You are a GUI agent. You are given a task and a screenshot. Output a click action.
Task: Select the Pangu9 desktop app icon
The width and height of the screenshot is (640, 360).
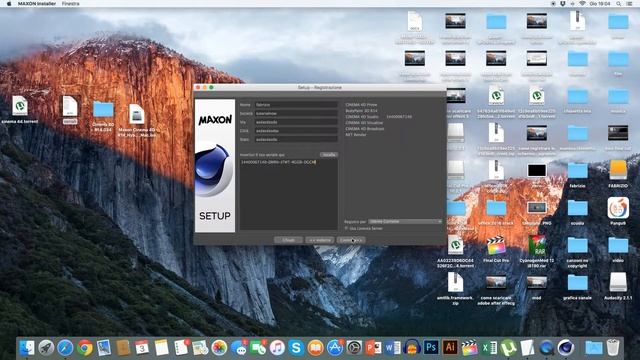pyautogui.click(x=618, y=208)
